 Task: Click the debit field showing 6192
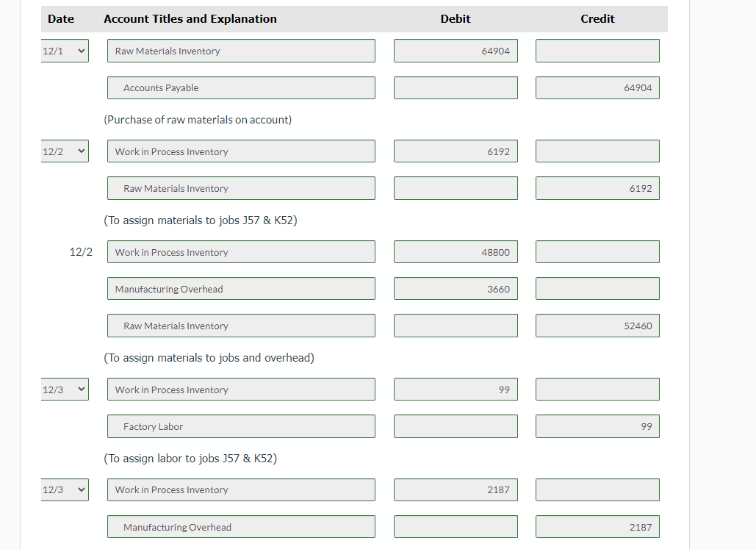point(456,151)
